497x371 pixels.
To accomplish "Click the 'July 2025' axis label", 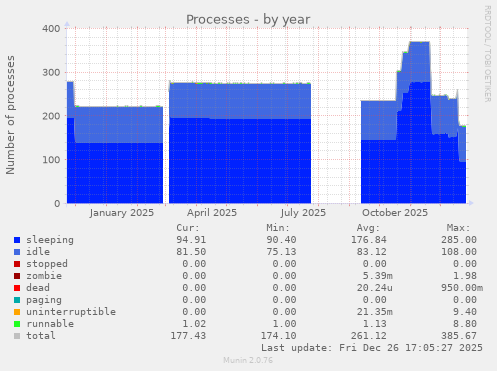I will [x=303, y=213].
